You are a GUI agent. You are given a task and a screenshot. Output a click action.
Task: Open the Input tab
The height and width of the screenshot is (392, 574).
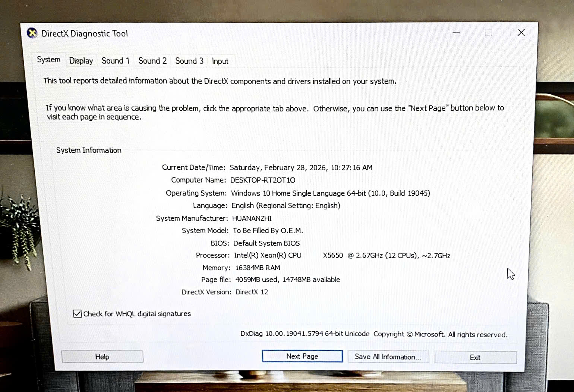click(x=220, y=61)
